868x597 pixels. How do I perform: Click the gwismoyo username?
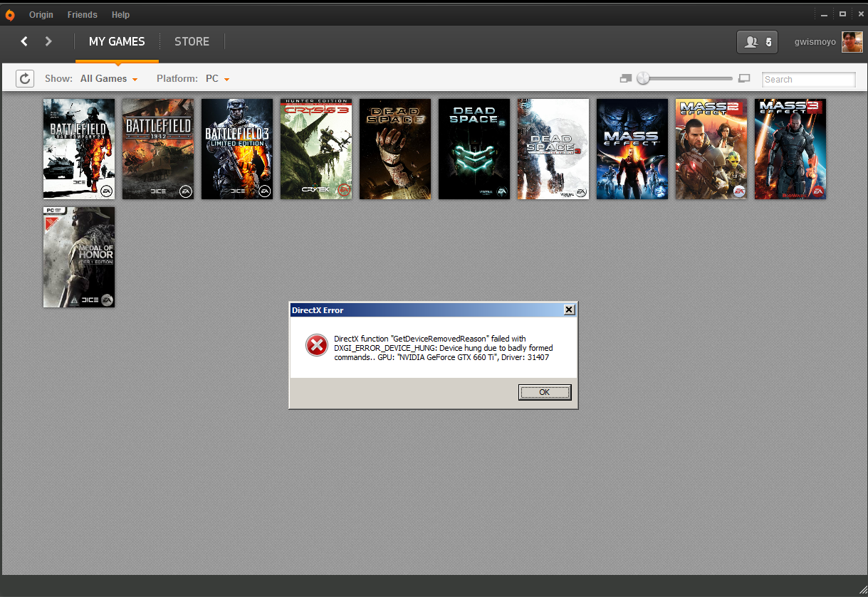(x=815, y=42)
